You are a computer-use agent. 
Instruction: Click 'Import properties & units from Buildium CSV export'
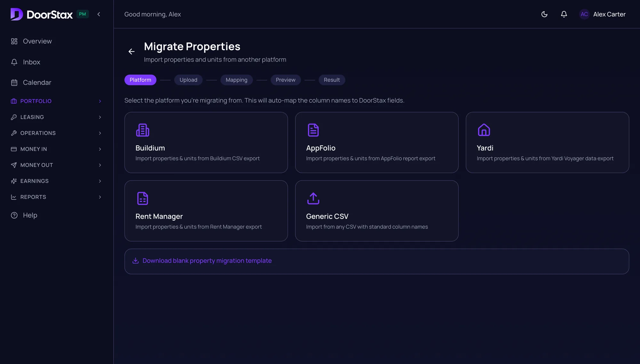tap(197, 159)
